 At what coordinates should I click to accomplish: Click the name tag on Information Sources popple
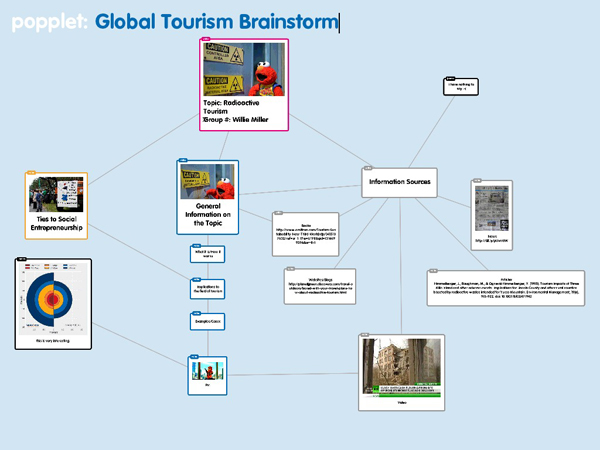coord(367,166)
